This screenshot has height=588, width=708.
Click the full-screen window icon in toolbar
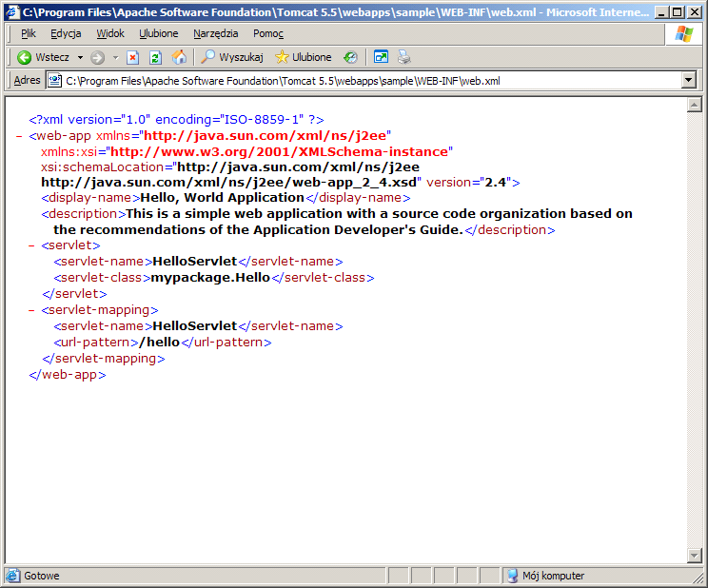coord(381,57)
